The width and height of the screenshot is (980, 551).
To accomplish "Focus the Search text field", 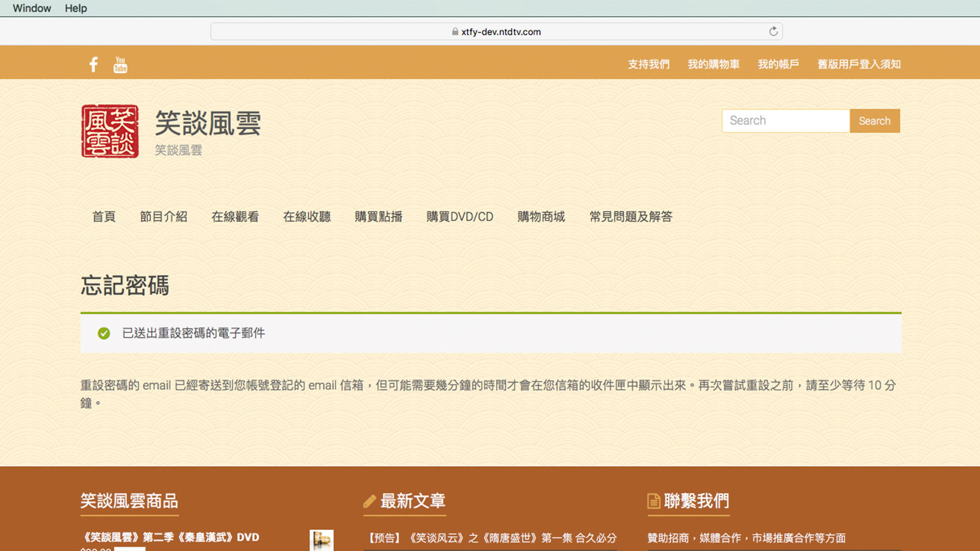I will 786,121.
